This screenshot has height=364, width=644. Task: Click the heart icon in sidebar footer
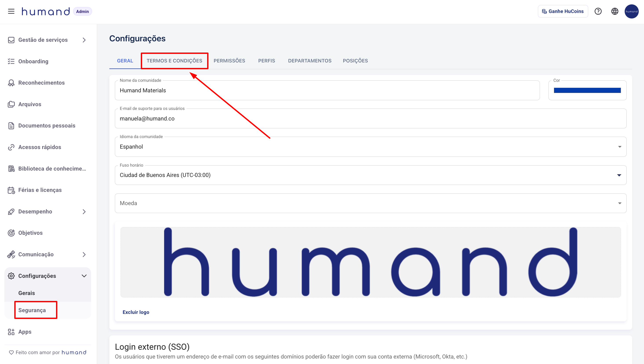click(11, 353)
